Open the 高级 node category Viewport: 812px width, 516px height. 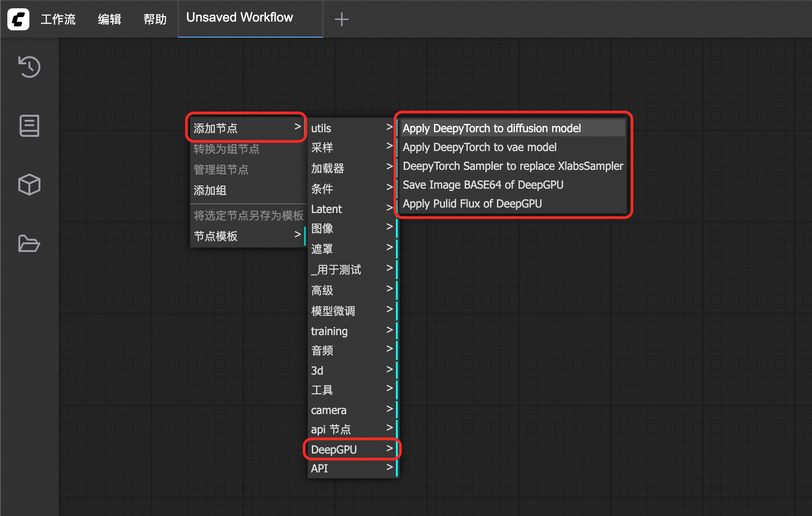point(352,290)
